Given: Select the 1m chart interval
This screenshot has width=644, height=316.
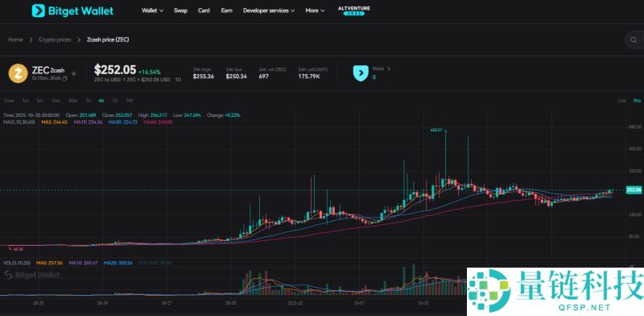Looking at the screenshot, I should (x=26, y=101).
